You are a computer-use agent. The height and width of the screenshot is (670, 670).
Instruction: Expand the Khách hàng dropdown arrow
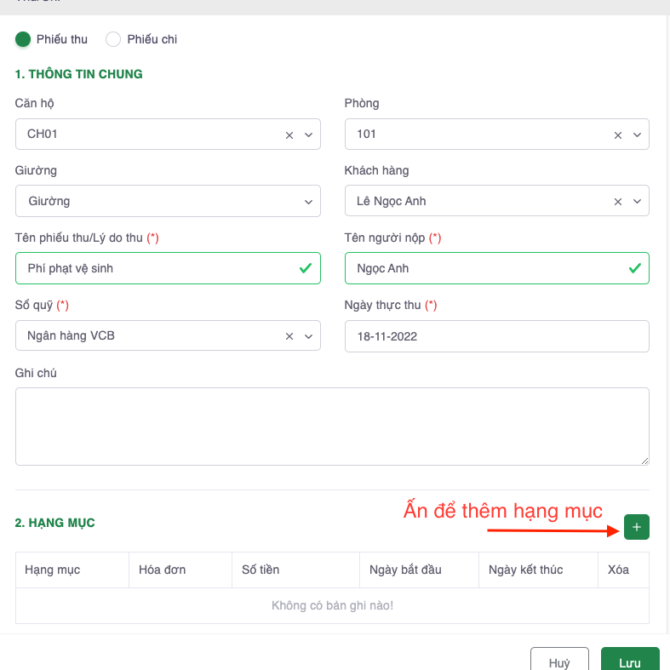coord(637,202)
